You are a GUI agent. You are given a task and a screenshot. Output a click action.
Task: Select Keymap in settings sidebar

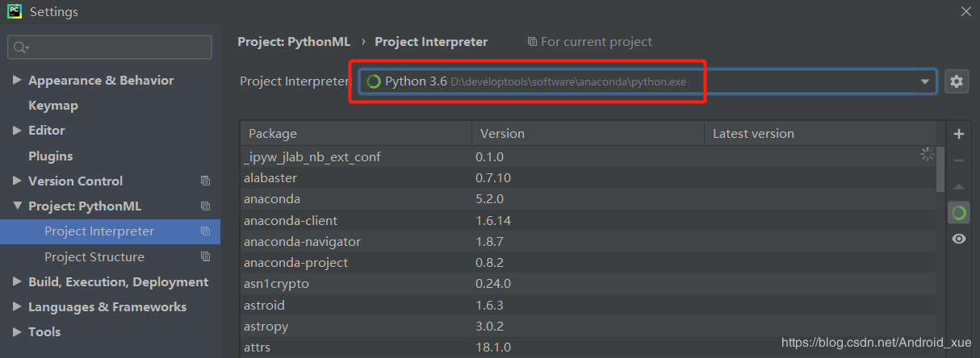tap(53, 106)
